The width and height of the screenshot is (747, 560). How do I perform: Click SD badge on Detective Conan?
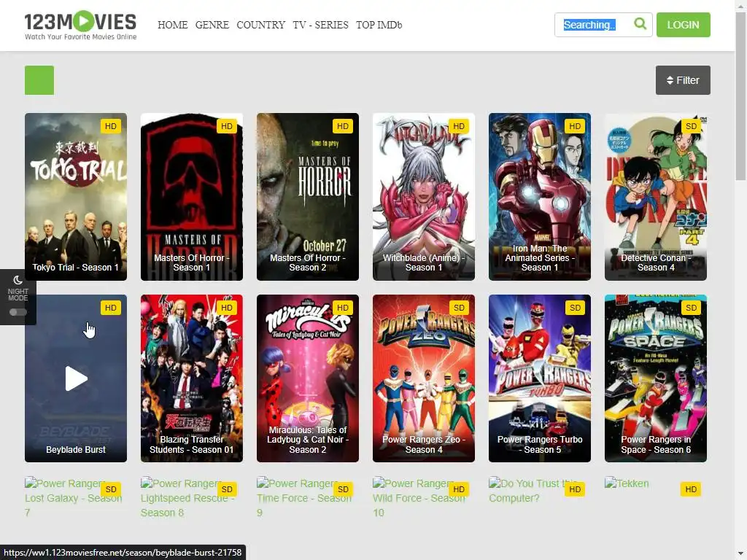(x=691, y=126)
